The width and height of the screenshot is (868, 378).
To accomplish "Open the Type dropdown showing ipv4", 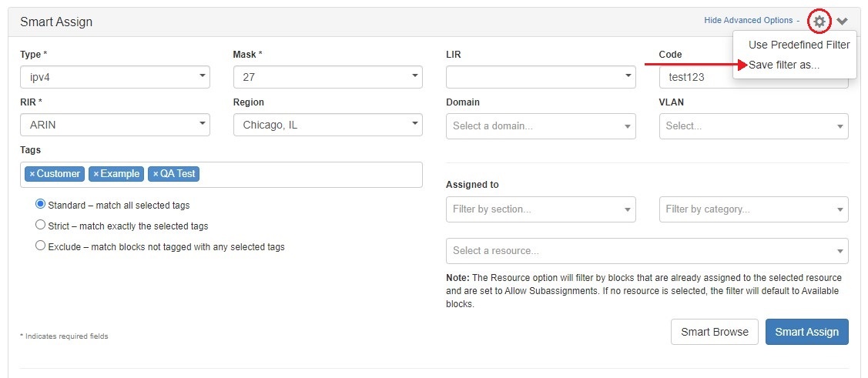I will [115, 77].
